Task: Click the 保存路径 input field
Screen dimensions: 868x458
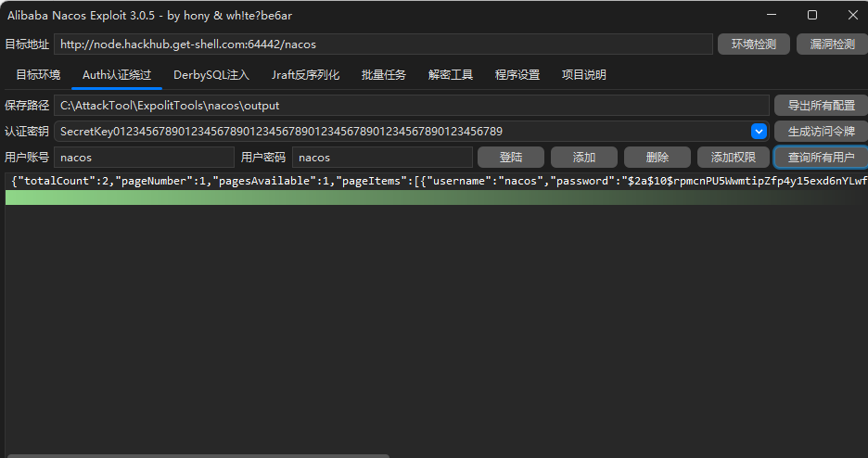Action: (412, 105)
